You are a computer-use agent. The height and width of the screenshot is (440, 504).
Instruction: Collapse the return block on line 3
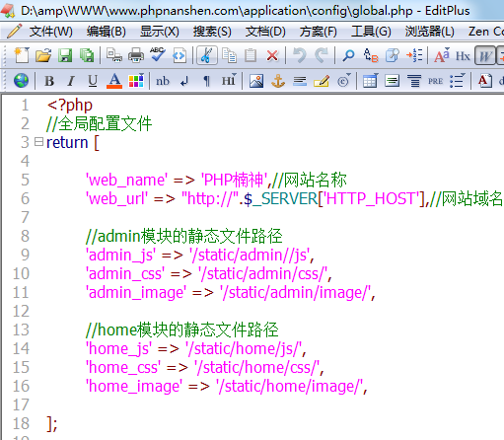pos(38,142)
